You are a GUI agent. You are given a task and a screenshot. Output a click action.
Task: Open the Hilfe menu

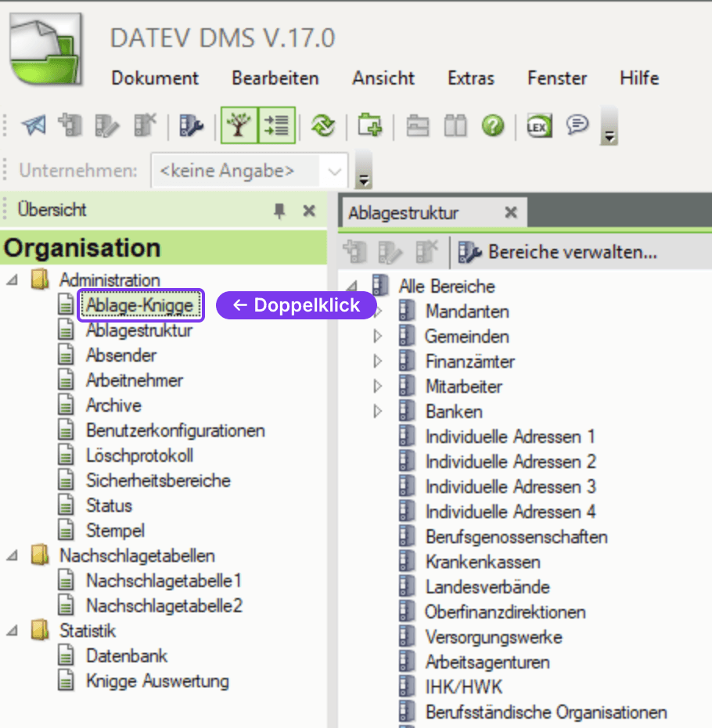(x=639, y=78)
